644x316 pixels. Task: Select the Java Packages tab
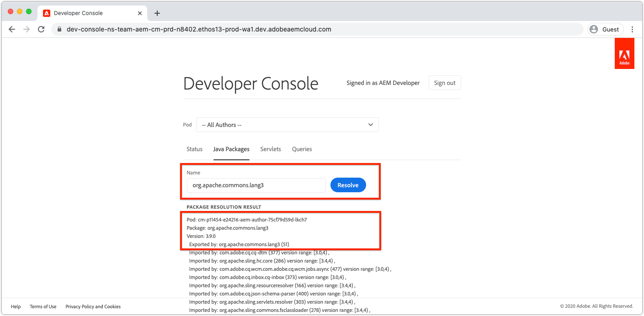(x=231, y=149)
